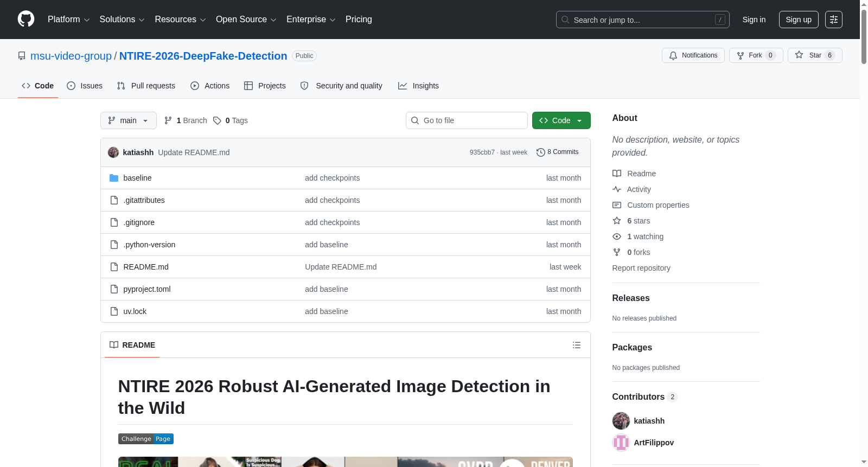868x467 pixels.
Task: Open add baseline commit for .python-version
Action: 327,245
